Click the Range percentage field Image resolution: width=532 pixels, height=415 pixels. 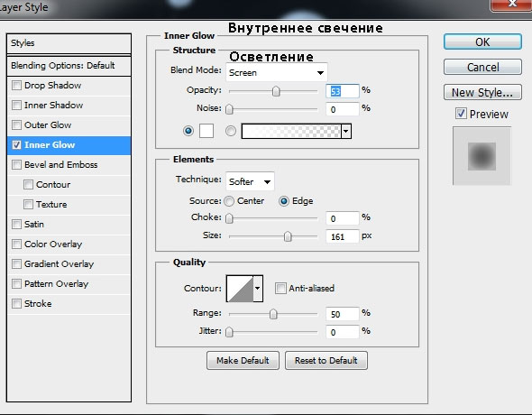point(343,314)
